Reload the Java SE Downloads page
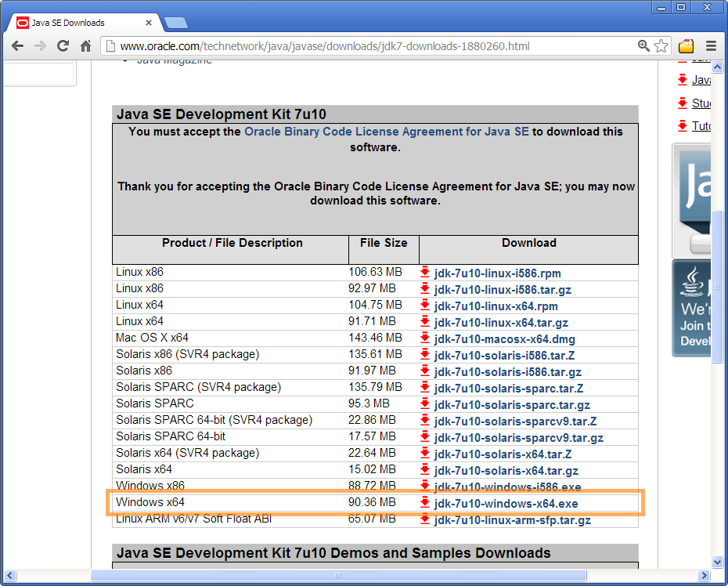Screen dimensions: 728x586 [x=63, y=46]
